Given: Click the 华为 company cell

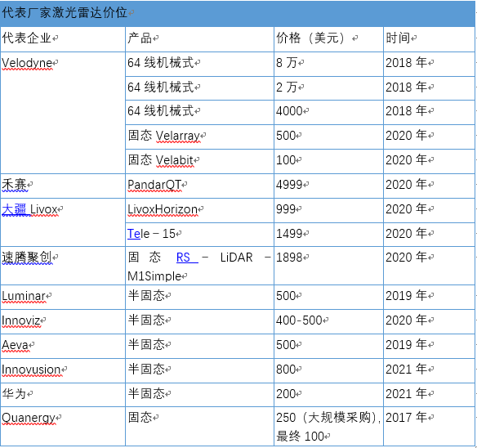Looking at the screenshot, I should (63, 395).
